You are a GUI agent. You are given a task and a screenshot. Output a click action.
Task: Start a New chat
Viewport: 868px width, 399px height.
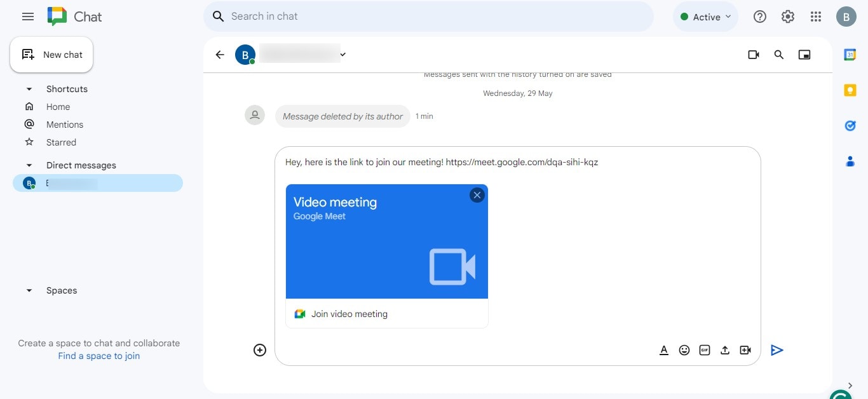pos(51,55)
